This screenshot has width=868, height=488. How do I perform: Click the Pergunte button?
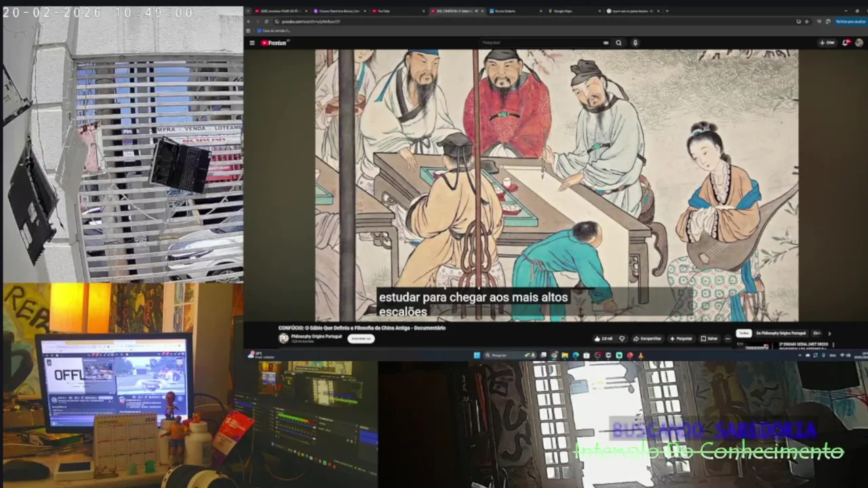pos(682,338)
